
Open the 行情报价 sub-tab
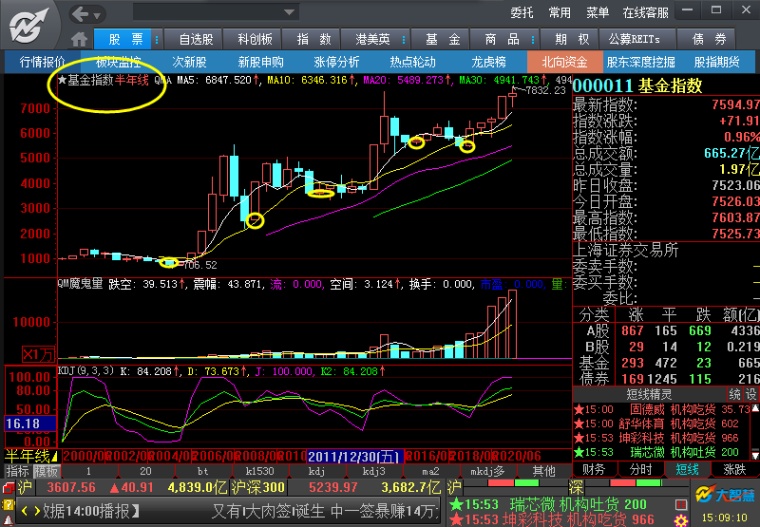[43, 62]
